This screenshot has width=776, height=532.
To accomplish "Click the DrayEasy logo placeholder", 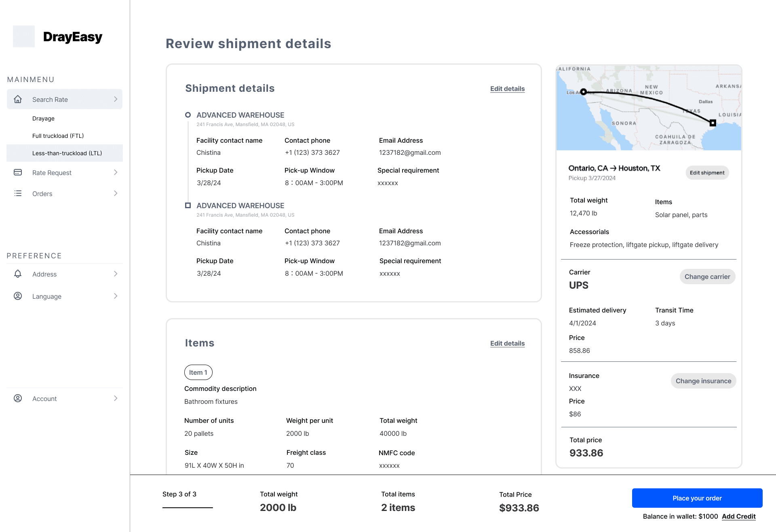I will pyautogui.click(x=24, y=36).
